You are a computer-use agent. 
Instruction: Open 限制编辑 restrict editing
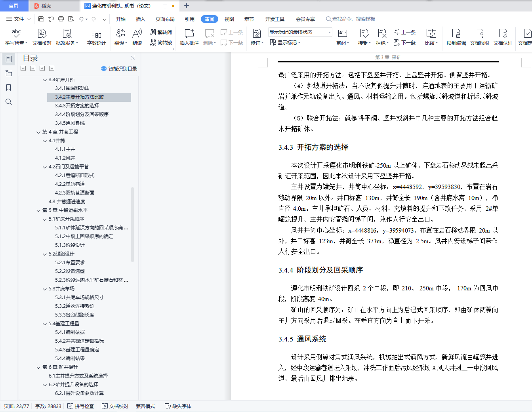[456, 37]
